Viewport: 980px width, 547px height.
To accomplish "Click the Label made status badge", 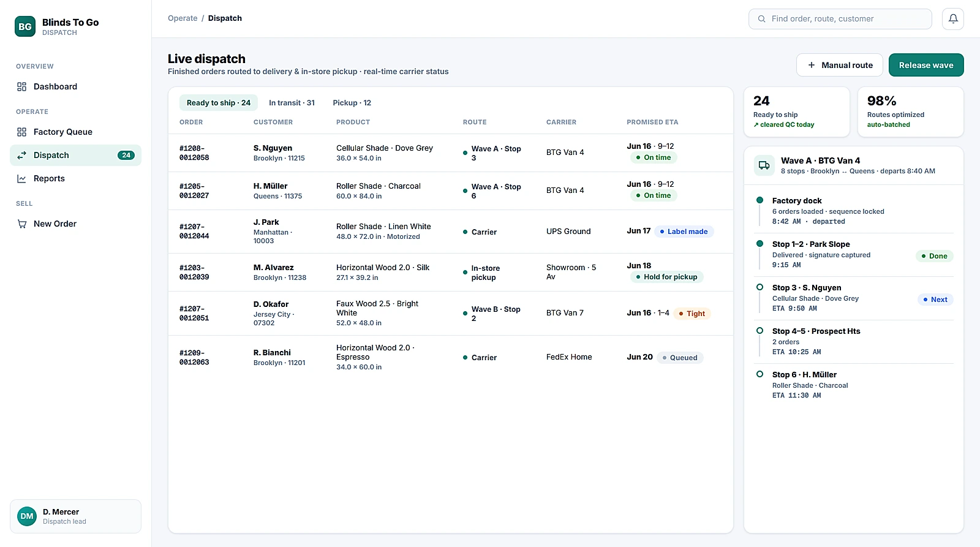I will tap(684, 232).
